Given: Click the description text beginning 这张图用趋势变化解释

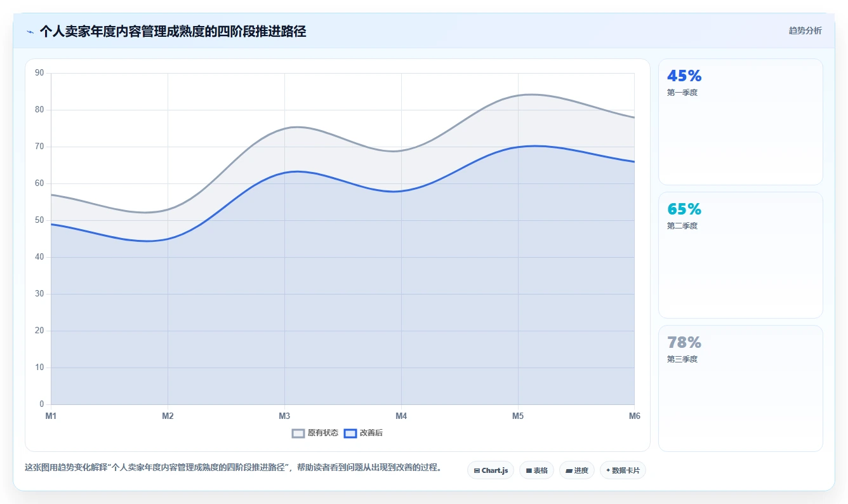Looking at the screenshot, I should [x=233, y=468].
